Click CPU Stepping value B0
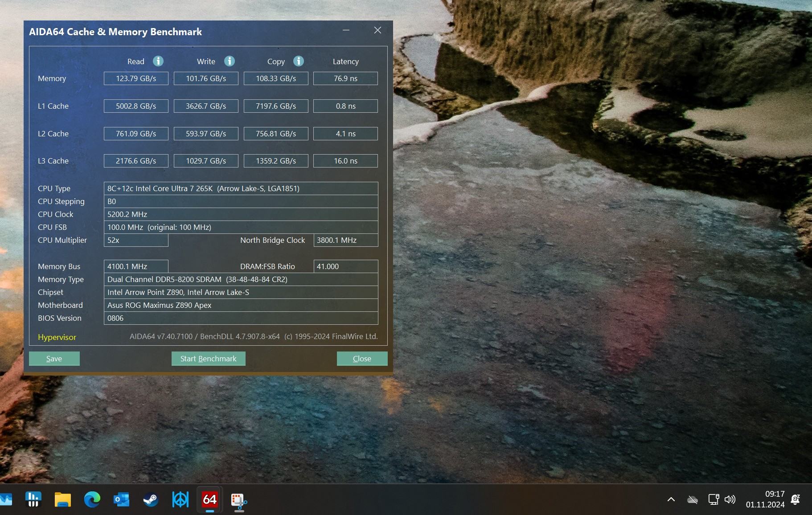Image resolution: width=812 pixels, height=515 pixels. click(241, 201)
